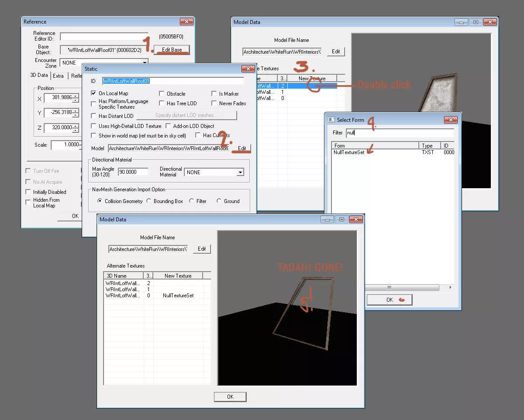Toggle the On Local Map checkbox
Image resolution: width=524 pixels, height=420 pixels.
93,93
